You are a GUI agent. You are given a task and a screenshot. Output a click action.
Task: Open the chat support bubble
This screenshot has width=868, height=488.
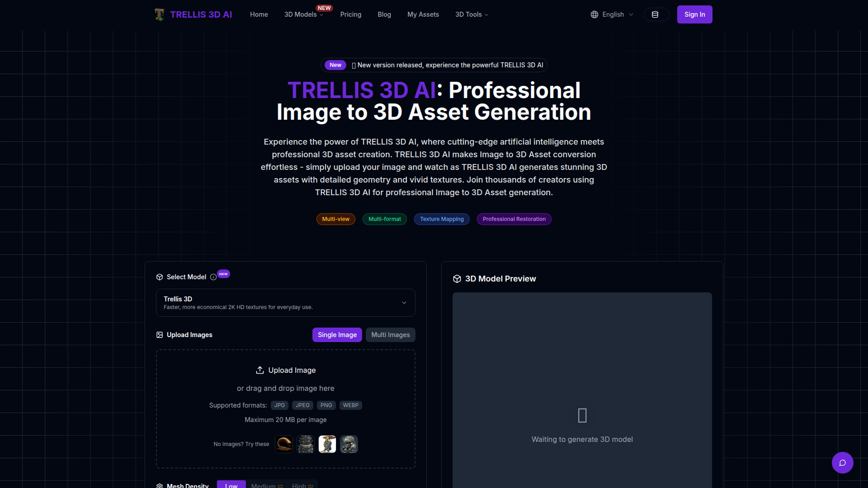click(x=842, y=463)
